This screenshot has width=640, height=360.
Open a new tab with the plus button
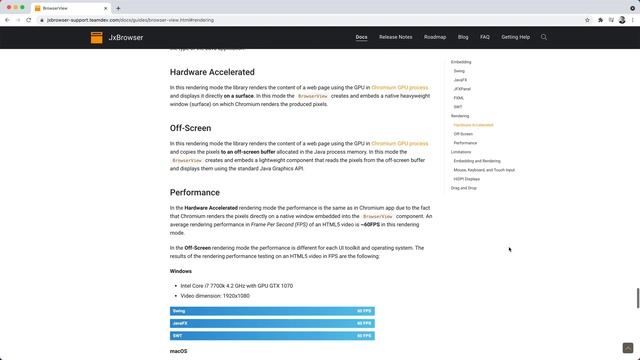tap(118, 8)
